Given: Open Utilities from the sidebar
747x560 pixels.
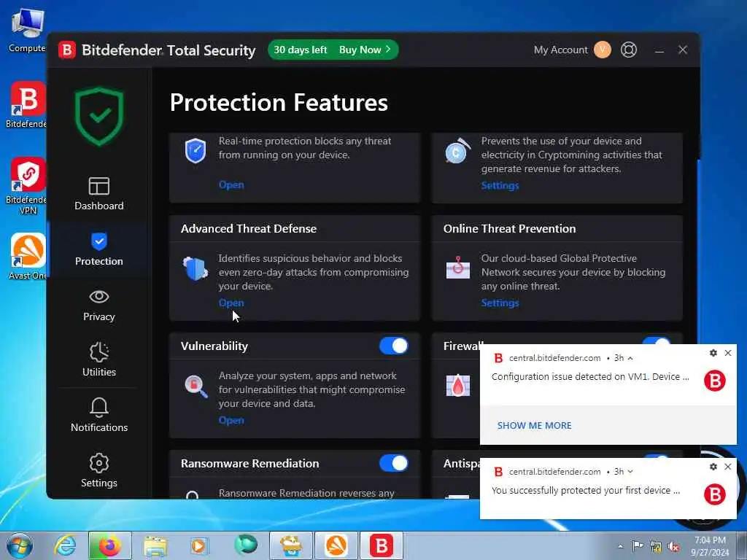Looking at the screenshot, I should [x=98, y=359].
